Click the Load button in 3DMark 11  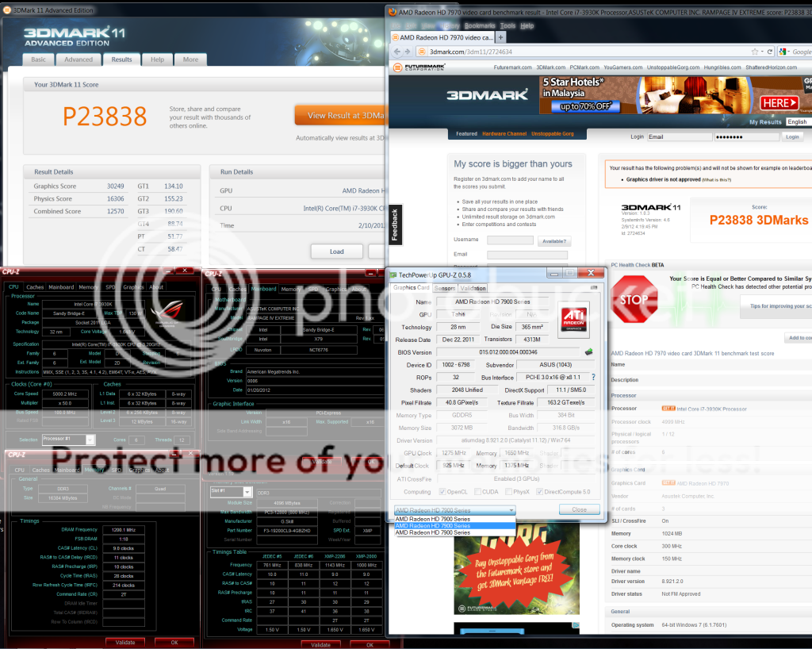[x=336, y=252]
